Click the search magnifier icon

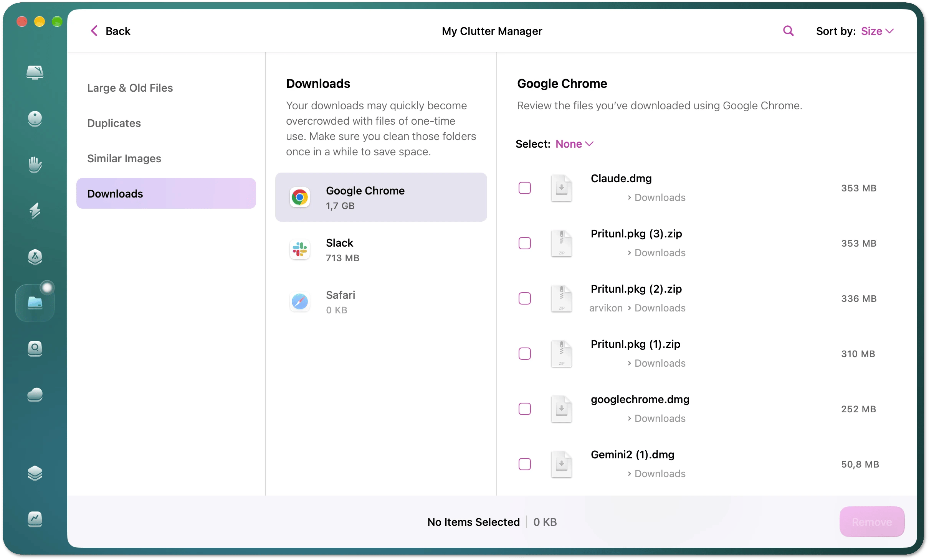[788, 31]
